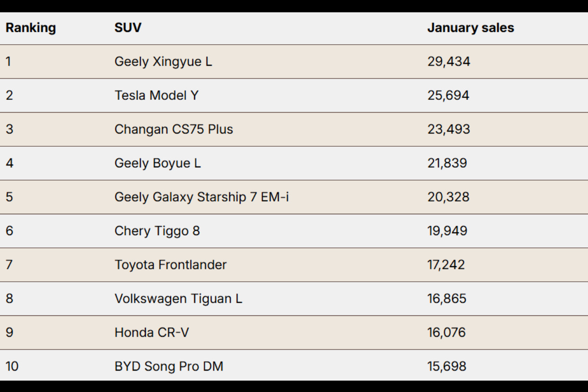The width and height of the screenshot is (588, 392).
Task: Click the SUV column header
Action: 128,28
